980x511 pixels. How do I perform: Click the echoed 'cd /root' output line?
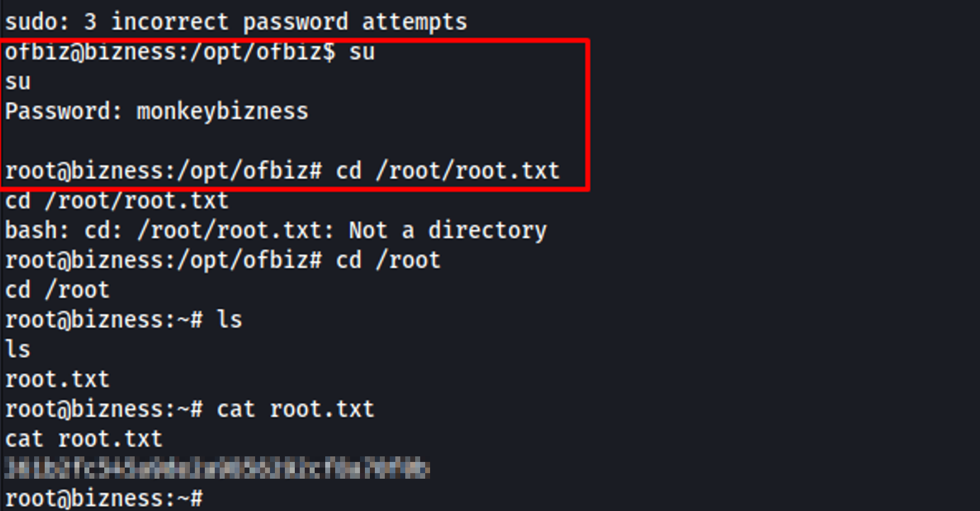point(57,290)
